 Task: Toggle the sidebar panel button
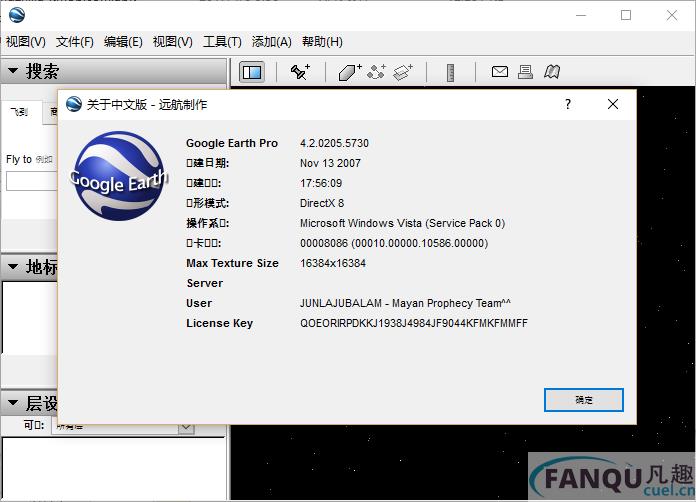(252, 72)
